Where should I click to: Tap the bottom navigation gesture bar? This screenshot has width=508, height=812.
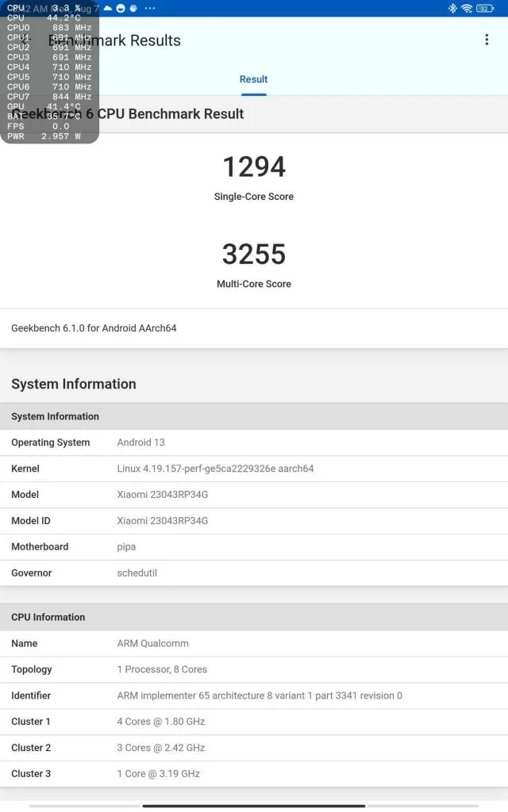click(254, 806)
